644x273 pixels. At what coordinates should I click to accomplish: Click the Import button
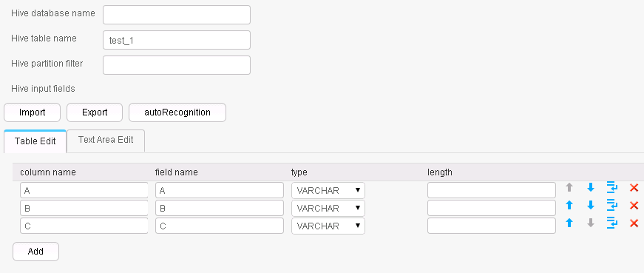[x=32, y=112]
